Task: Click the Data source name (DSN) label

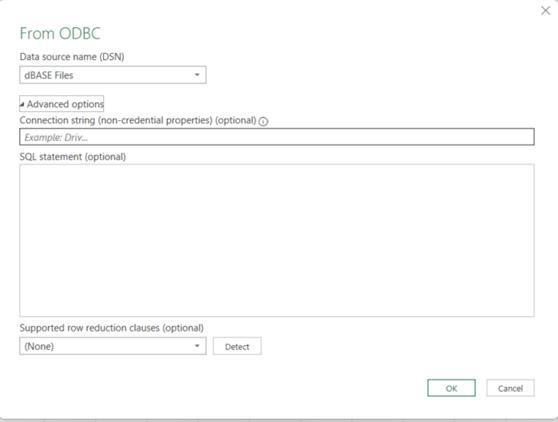Action: (72, 57)
